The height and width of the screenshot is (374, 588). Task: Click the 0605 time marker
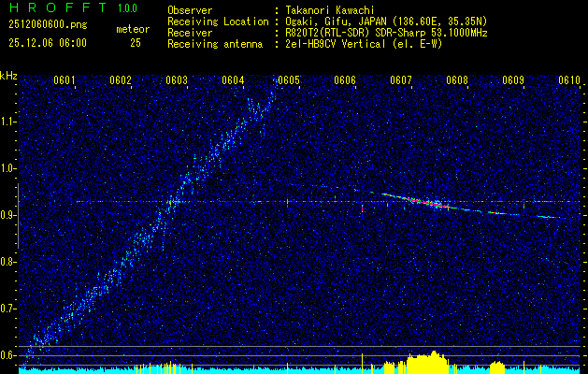[289, 80]
